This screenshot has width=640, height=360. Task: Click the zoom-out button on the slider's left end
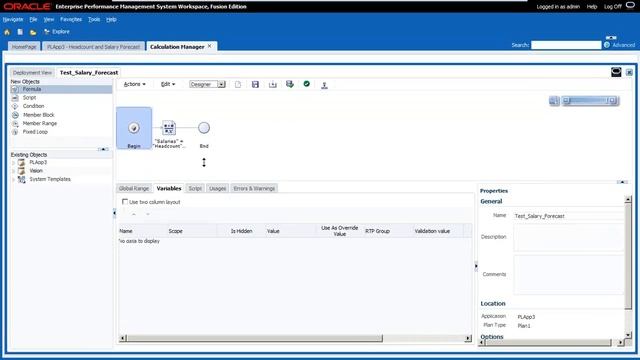(x=566, y=100)
